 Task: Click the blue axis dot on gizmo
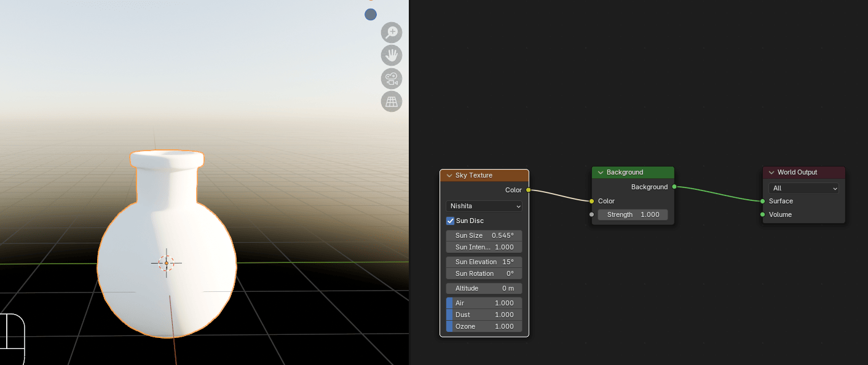pos(371,14)
